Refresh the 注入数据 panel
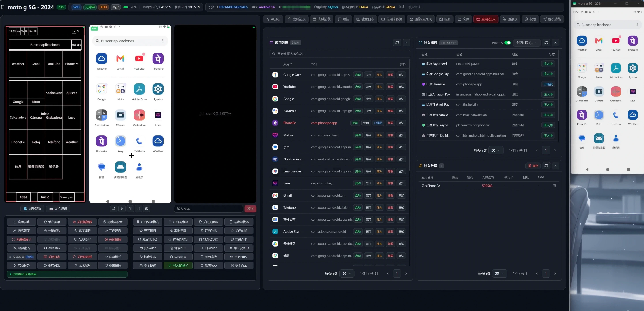 coord(546,166)
